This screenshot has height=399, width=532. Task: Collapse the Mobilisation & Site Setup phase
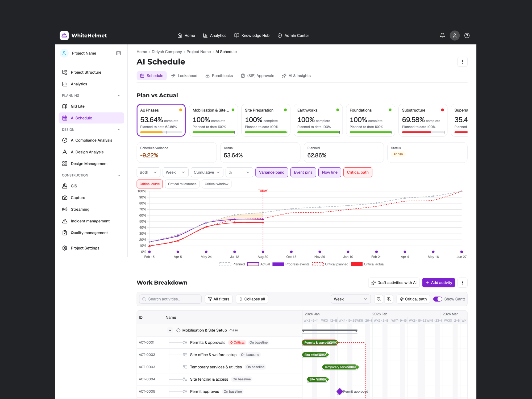(170, 330)
